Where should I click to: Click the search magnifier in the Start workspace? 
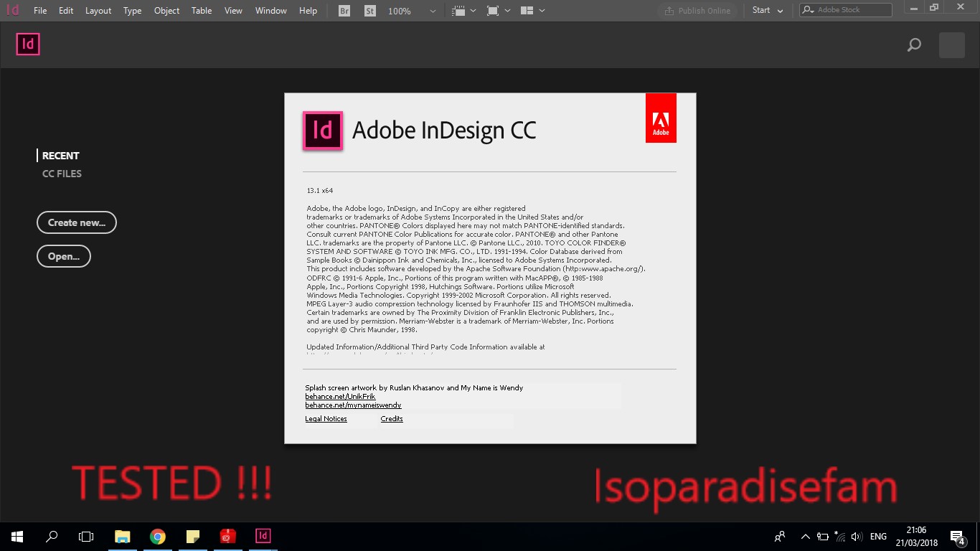click(914, 45)
